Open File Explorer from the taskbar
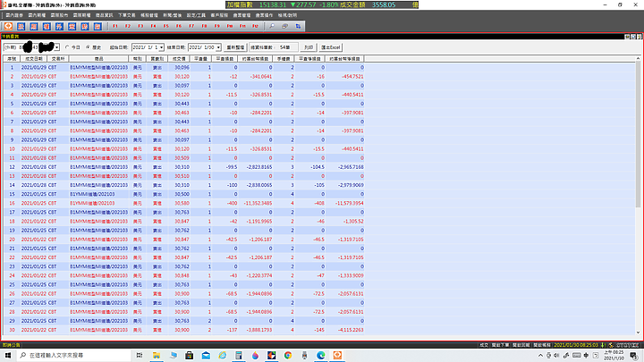This screenshot has width=644, height=362. tap(156, 355)
